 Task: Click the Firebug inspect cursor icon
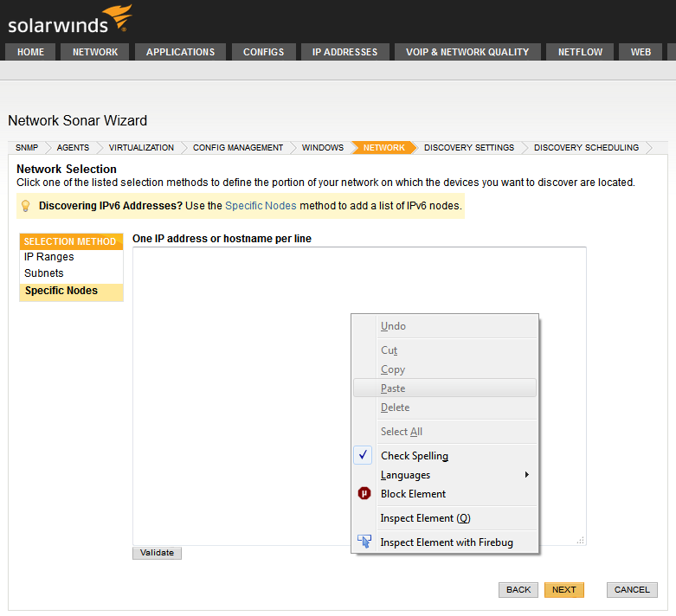[364, 542]
